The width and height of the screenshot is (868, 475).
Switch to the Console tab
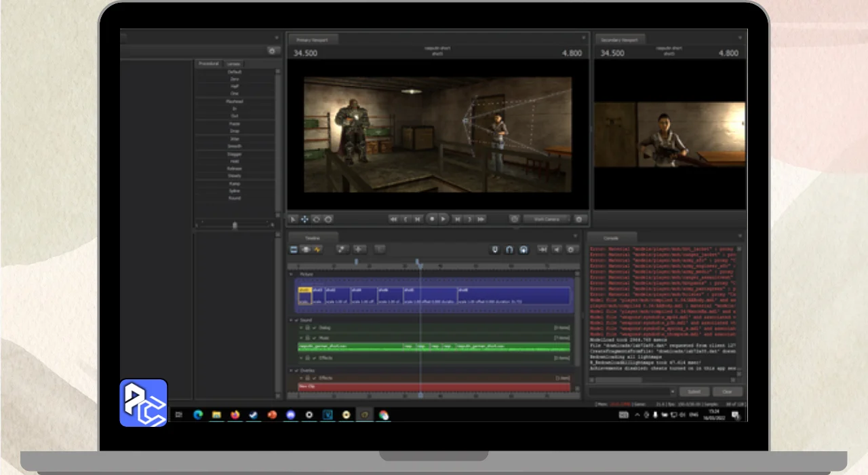611,238
